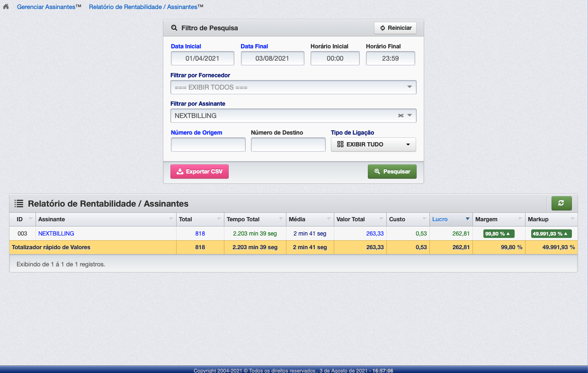Click Valor Total 263,33 in NEXTBILLING row

(375, 233)
